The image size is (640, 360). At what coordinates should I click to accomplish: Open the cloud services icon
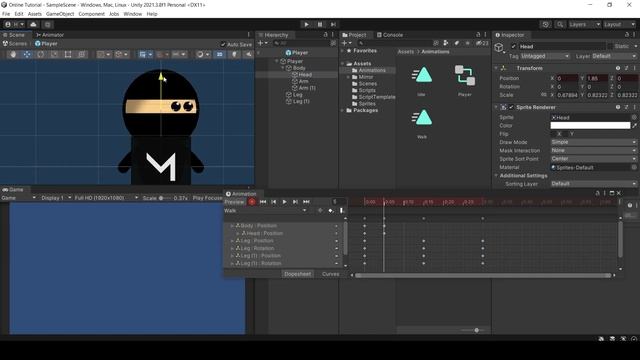33,24
